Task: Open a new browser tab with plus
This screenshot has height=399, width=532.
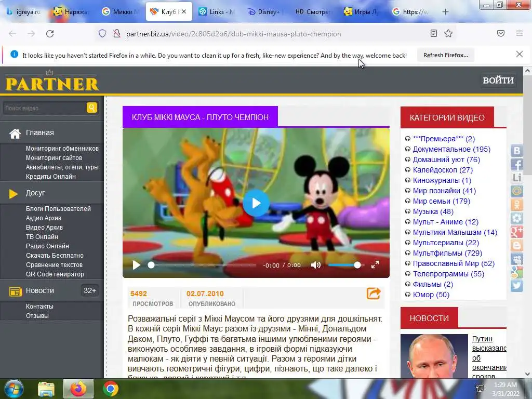Action: (445, 12)
